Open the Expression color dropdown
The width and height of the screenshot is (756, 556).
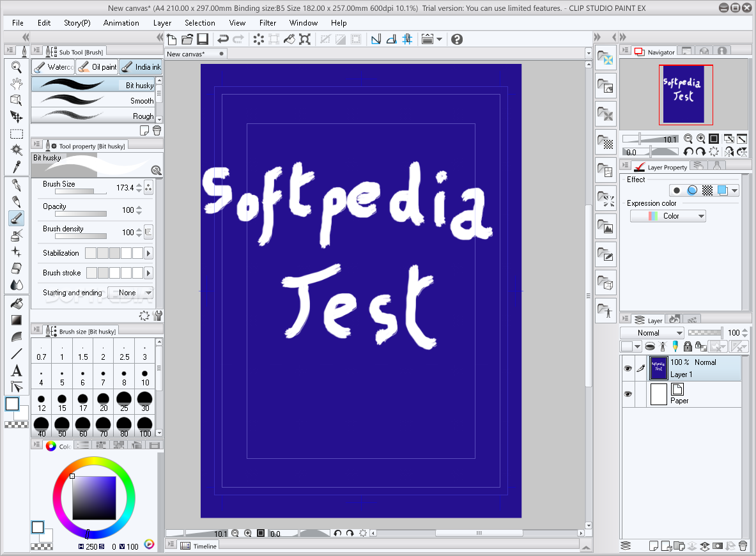pos(668,216)
